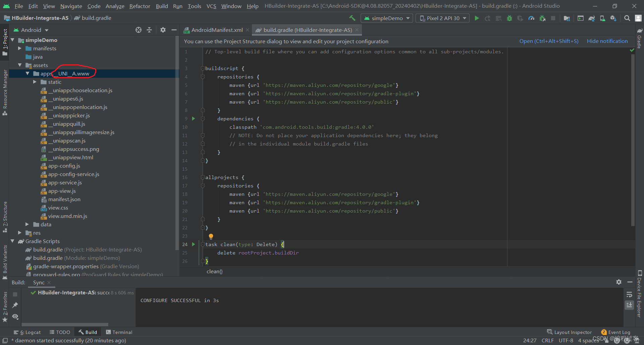
Task: Click the CRLF line separator in status bar
Action: (x=547, y=340)
